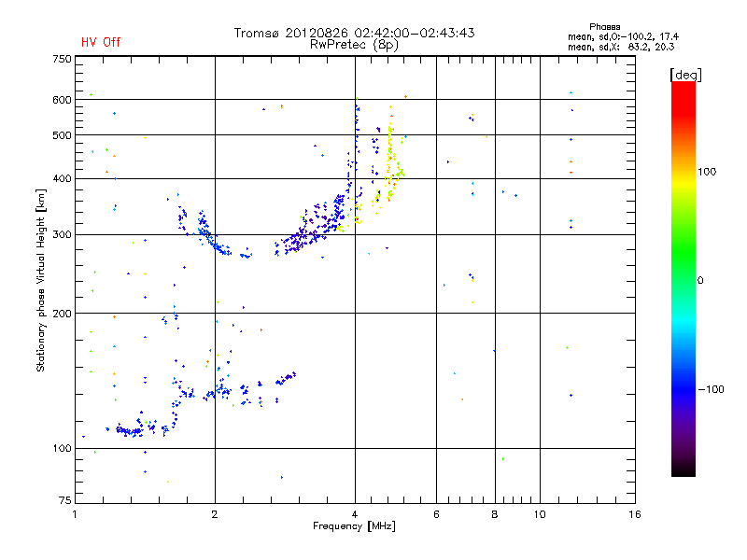Click the '600' y-axis tick label
This screenshot has width=747, height=560.
[62, 100]
